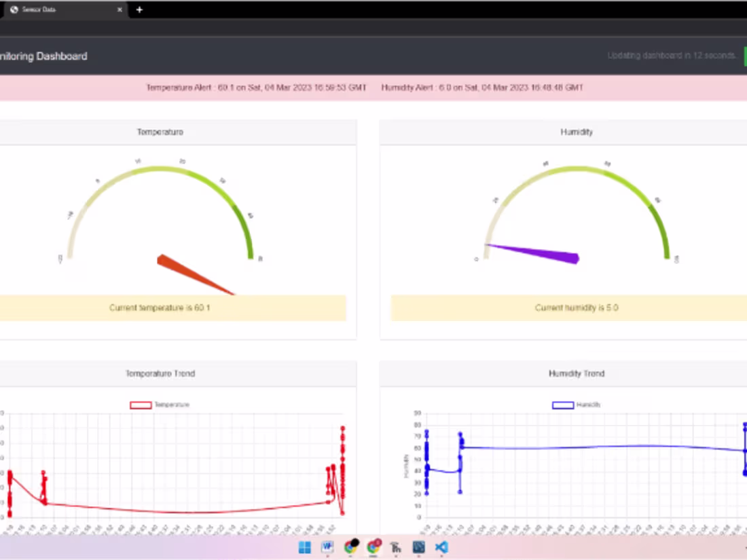747x560 pixels.
Task: Click the "0" label on Humidity Trend axis
Action: coord(419,517)
